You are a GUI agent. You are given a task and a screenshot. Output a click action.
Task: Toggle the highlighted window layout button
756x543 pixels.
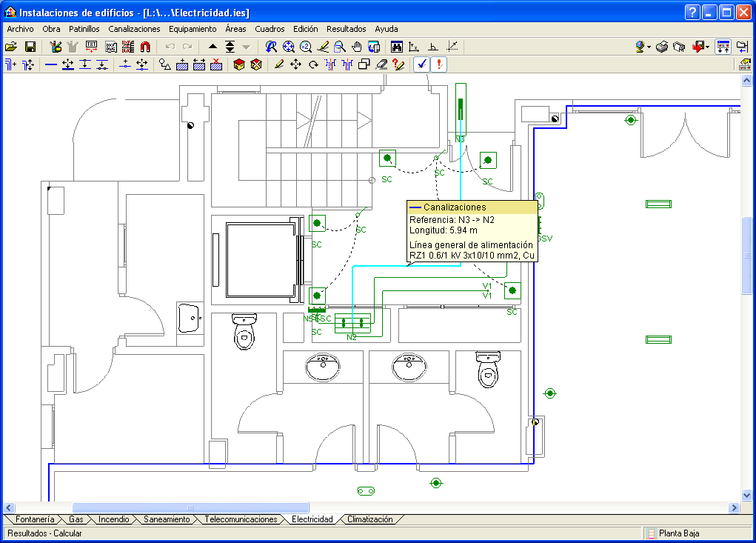pos(723,47)
